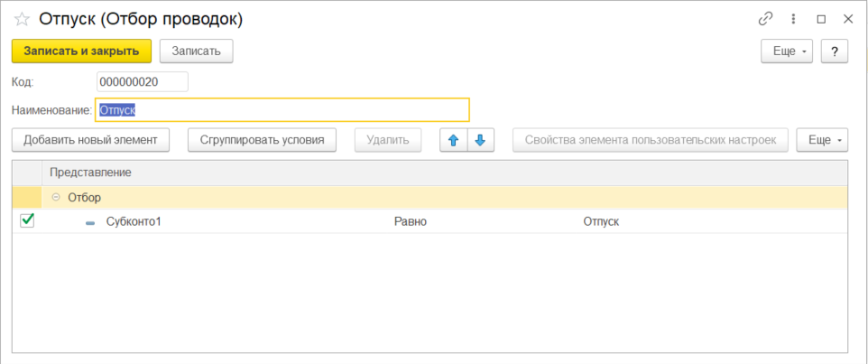The height and width of the screenshot is (364, 868).
Task: Click Добавить новый элемент
Action: pos(90,140)
